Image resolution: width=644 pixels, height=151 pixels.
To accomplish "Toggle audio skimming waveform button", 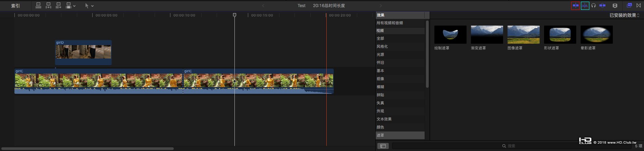I will click(x=585, y=6).
